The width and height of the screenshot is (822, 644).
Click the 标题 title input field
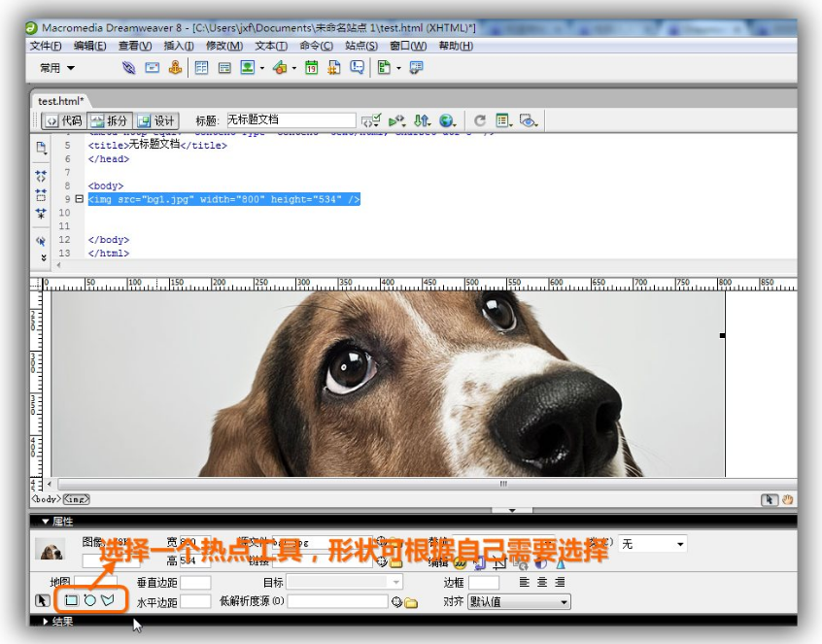pos(291,120)
